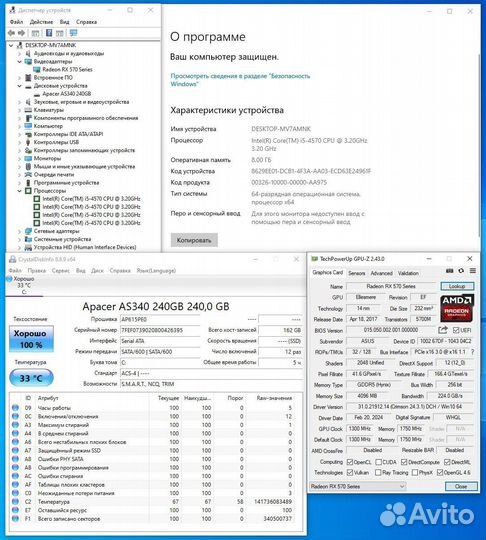Switch to the Sensors tab in GPU-Z
The height and width of the screenshot is (540, 486).
point(356,273)
